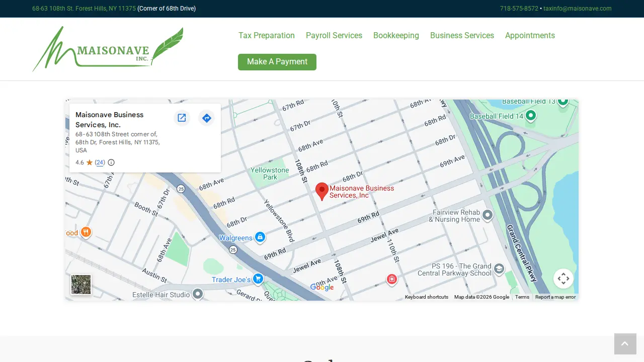
Task: Open map camera controls button
Action: 563,279
